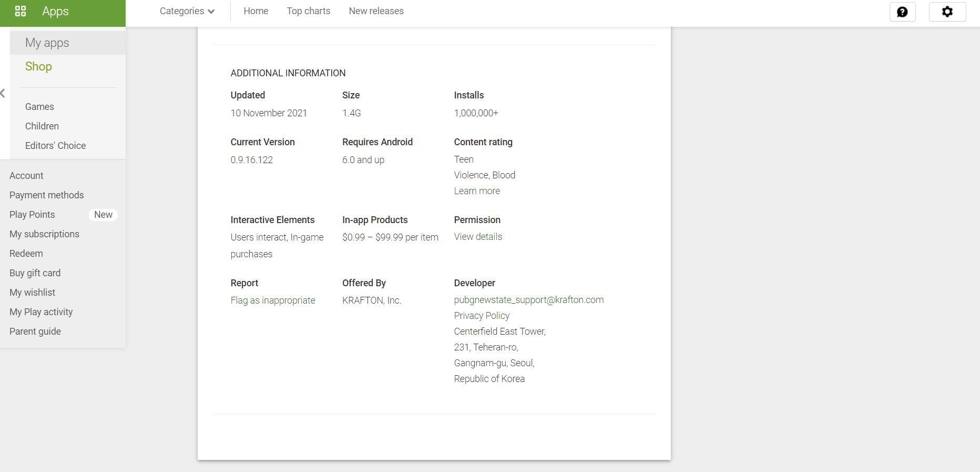Go to the Home tab
Viewport: 980px width, 472px height.
point(256,11)
